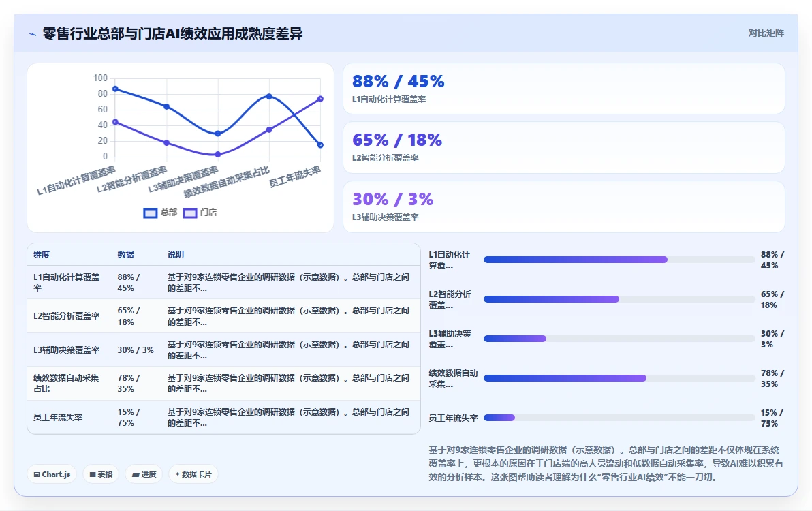This screenshot has width=812, height=511.
Task: Click L1自动化计算覆盖率 caption under 88% card
Action: (389, 99)
